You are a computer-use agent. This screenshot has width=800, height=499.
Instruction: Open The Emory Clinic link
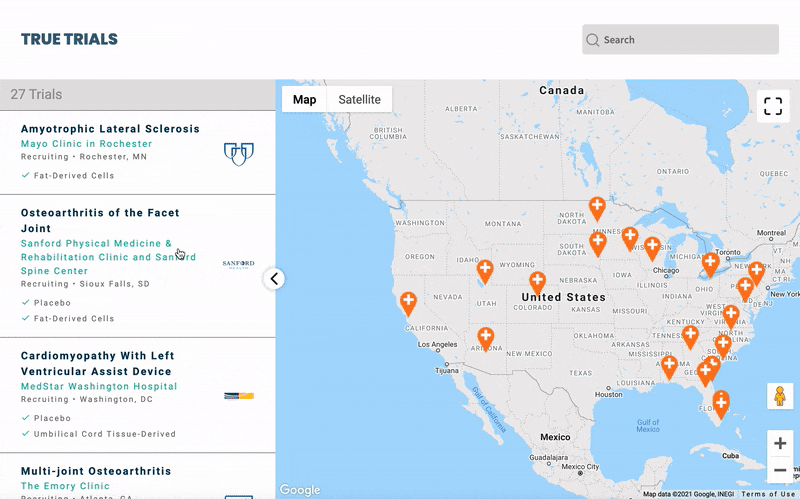(65, 486)
